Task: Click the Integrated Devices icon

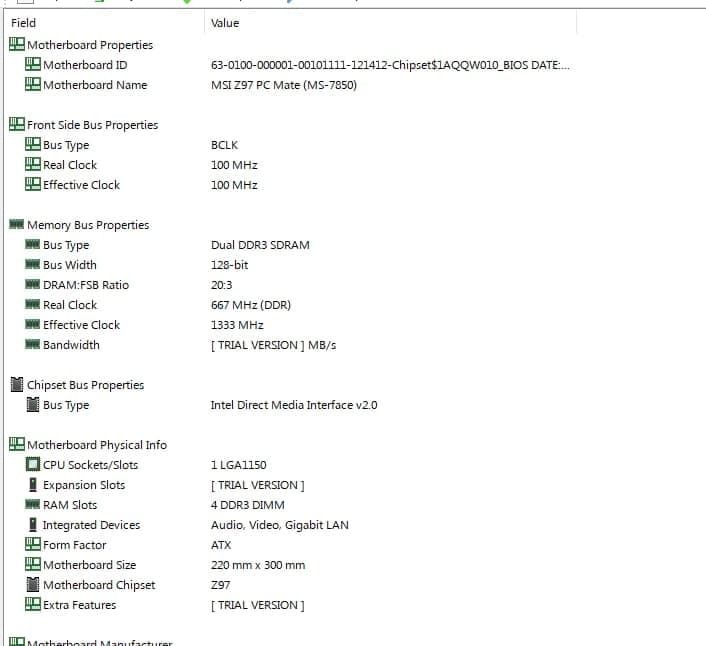Action: [x=32, y=524]
